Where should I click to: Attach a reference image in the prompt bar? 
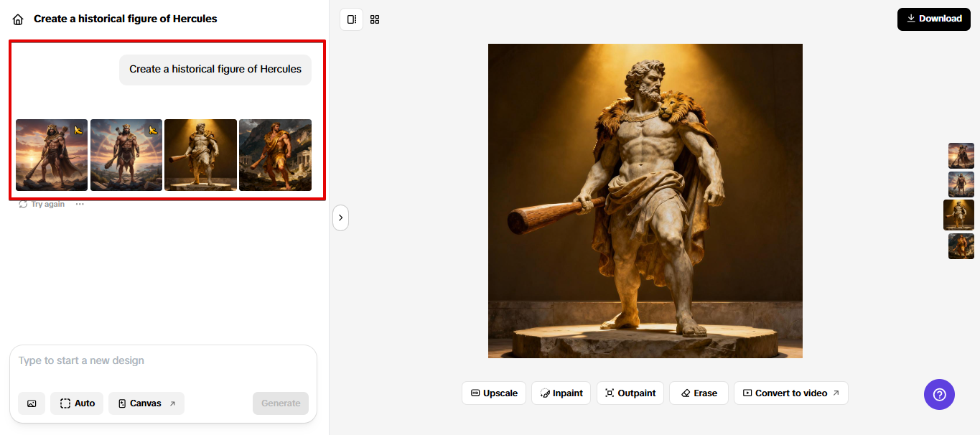click(x=31, y=403)
